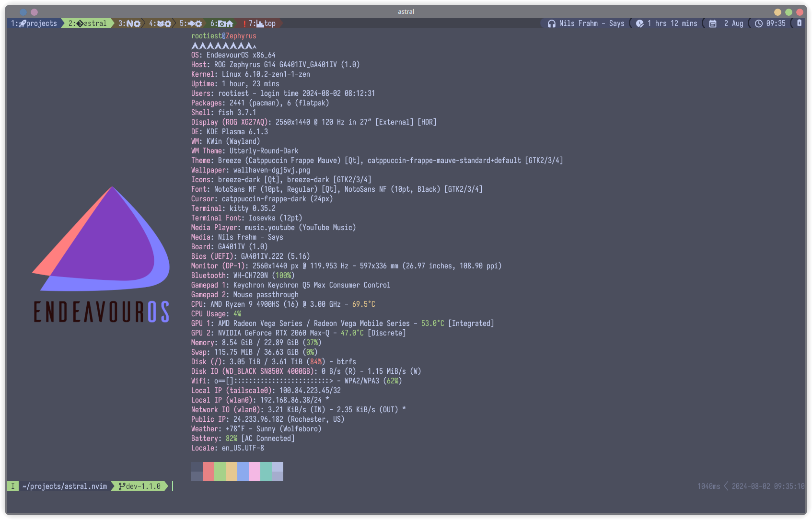The image size is (812, 520).
Task: Click the CPU temperature 69.5°C value
Action: point(364,304)
